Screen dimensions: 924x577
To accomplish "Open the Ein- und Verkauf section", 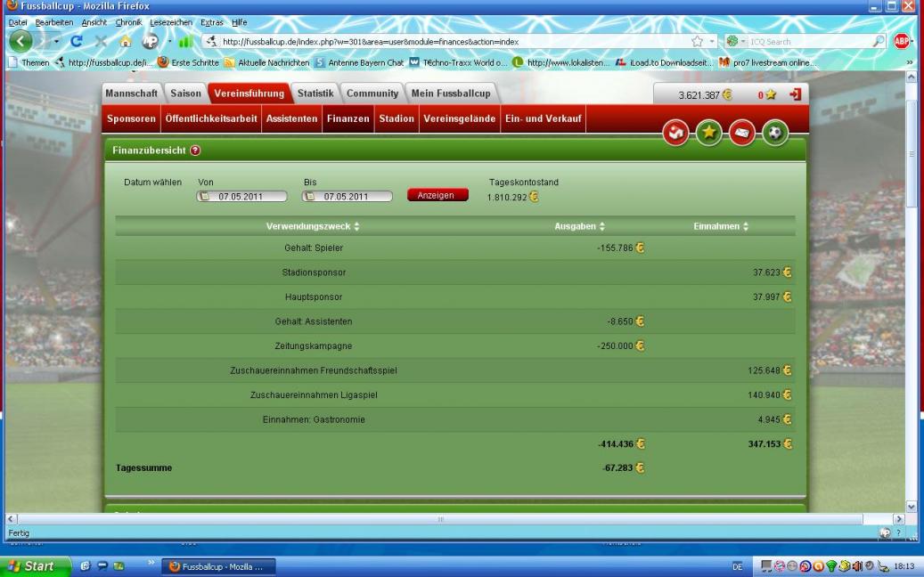I will coord(544,118).
